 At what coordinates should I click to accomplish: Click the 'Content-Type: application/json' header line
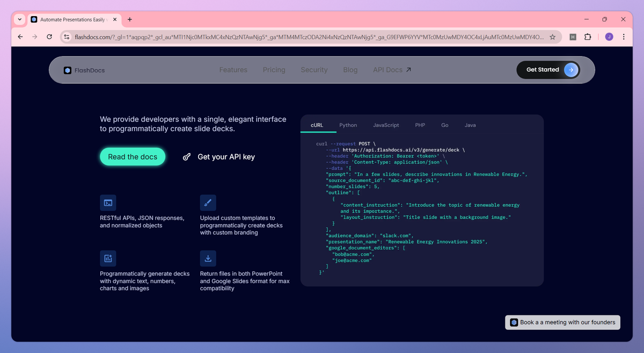(x=387, y=162)
